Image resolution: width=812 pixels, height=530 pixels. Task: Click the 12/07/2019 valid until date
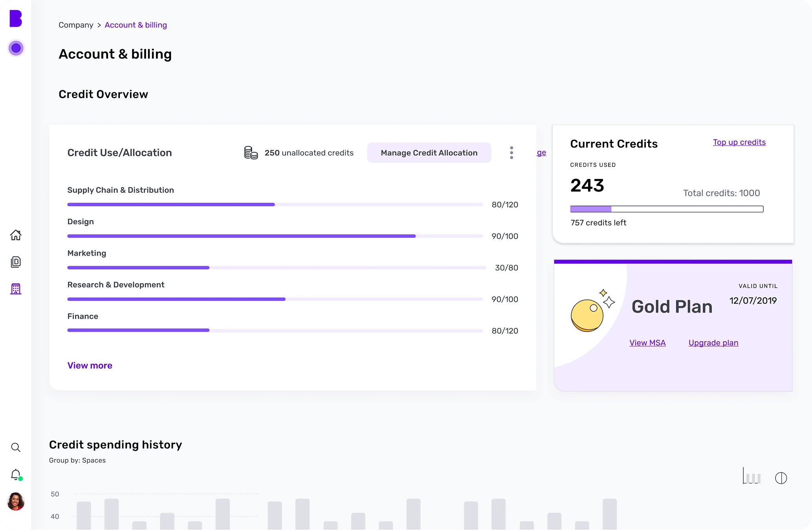tap(753, 301)
